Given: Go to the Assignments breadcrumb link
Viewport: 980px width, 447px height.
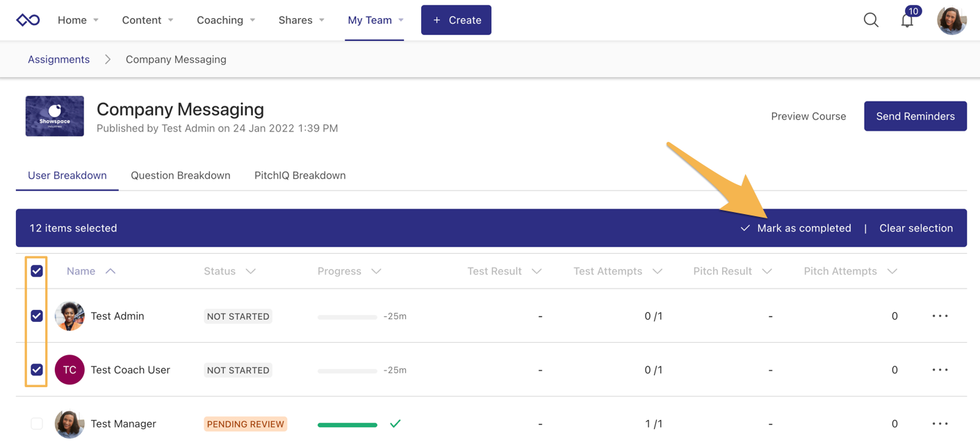Looking at the screenshot, I should tap(58, 59).
